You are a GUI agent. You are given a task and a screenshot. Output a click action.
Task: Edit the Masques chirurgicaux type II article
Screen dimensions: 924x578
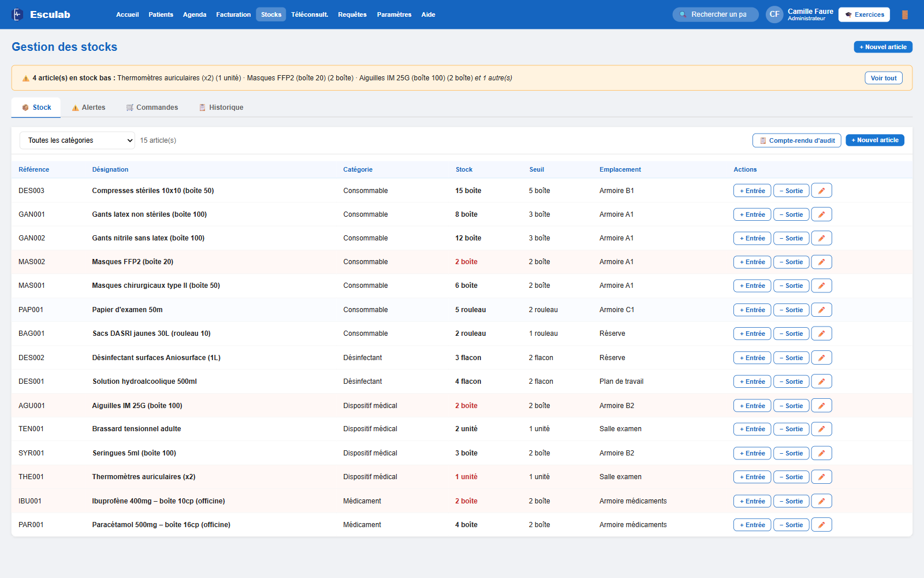point(821,286)
